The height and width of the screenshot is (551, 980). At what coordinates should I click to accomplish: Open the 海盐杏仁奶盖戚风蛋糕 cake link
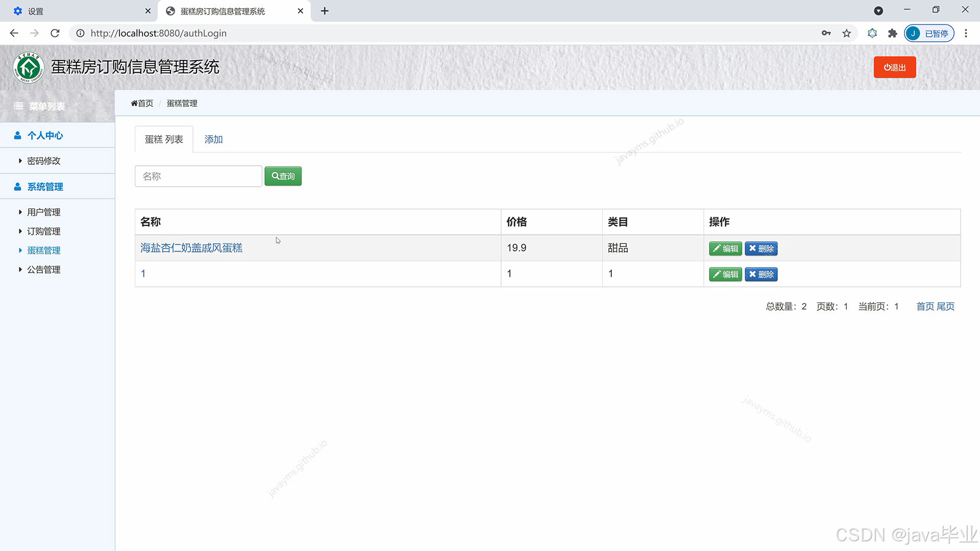(x=191, y=248)
